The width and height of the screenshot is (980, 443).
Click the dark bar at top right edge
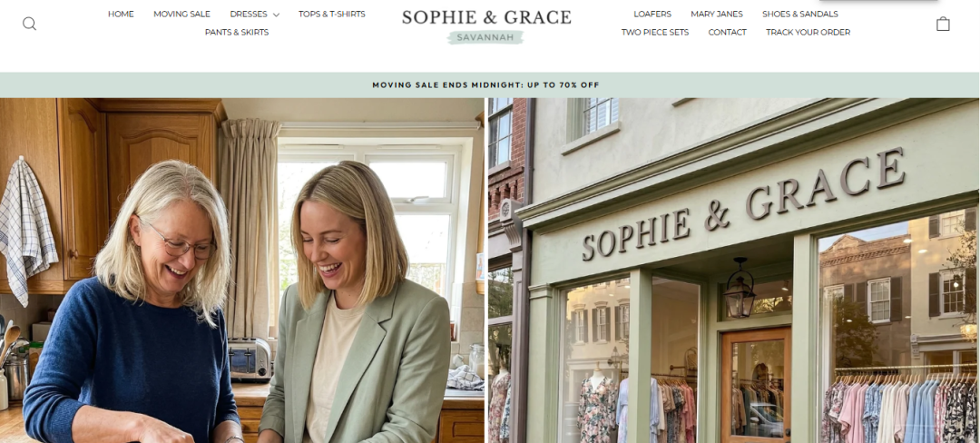pyautogui.click(x=878, y=0)
